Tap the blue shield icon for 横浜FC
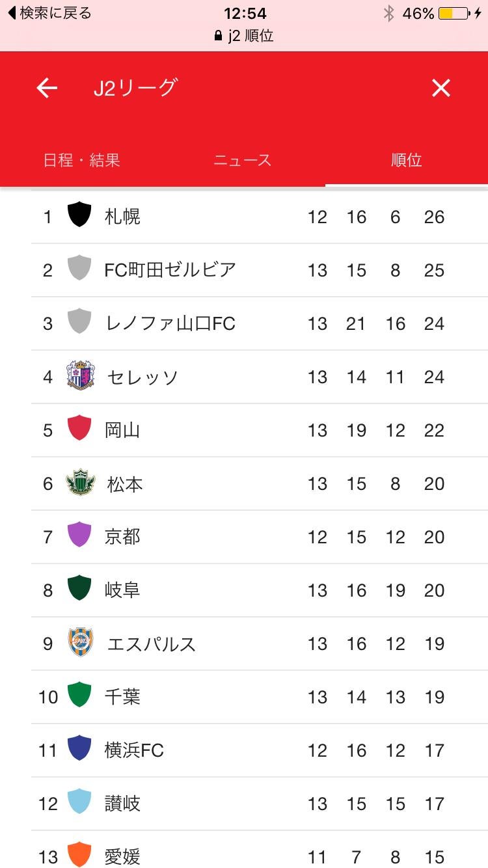Screen dimensions: 488x868 click(x=79, y=748)
